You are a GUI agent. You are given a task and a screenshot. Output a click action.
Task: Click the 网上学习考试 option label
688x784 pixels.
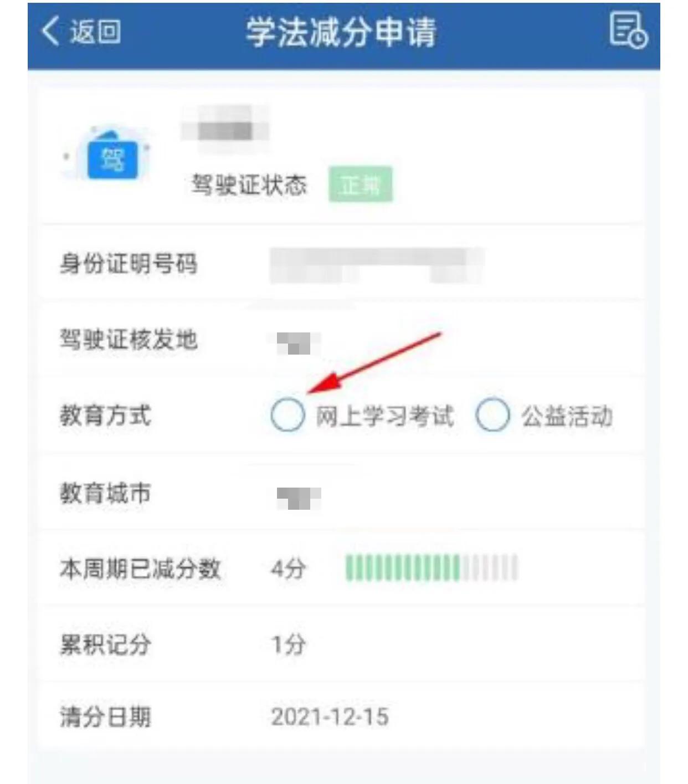[x=385, y=416]
